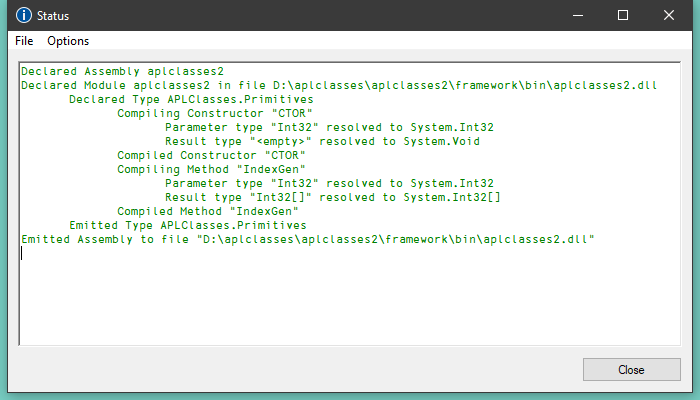Click the Result type "<empty>" resolved line
Image resolution: width=700 pixels, height=400 pixels.
[x=329, y=142]
